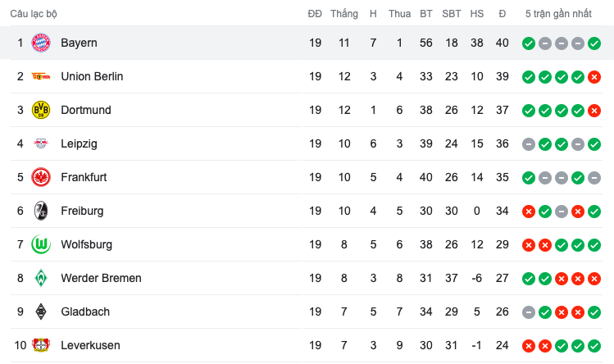Click the 'Thắng' column header
This screenshot has width=614, height=364.
[344, 14]
